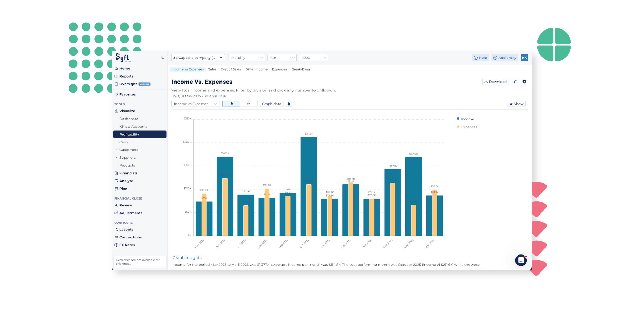Select Profitability in sidebar

coord(140,134)
